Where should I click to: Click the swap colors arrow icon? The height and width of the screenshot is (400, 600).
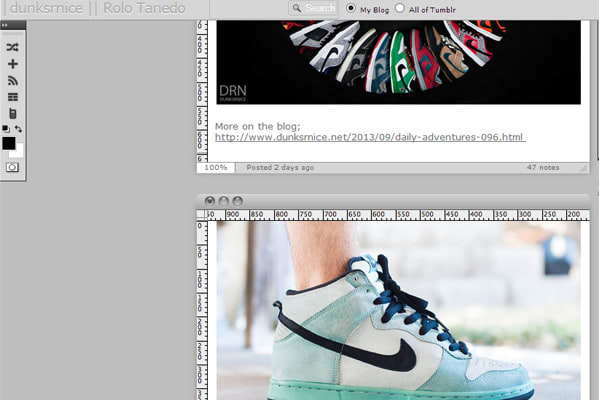pyautogui.click(x=18, y=129)
